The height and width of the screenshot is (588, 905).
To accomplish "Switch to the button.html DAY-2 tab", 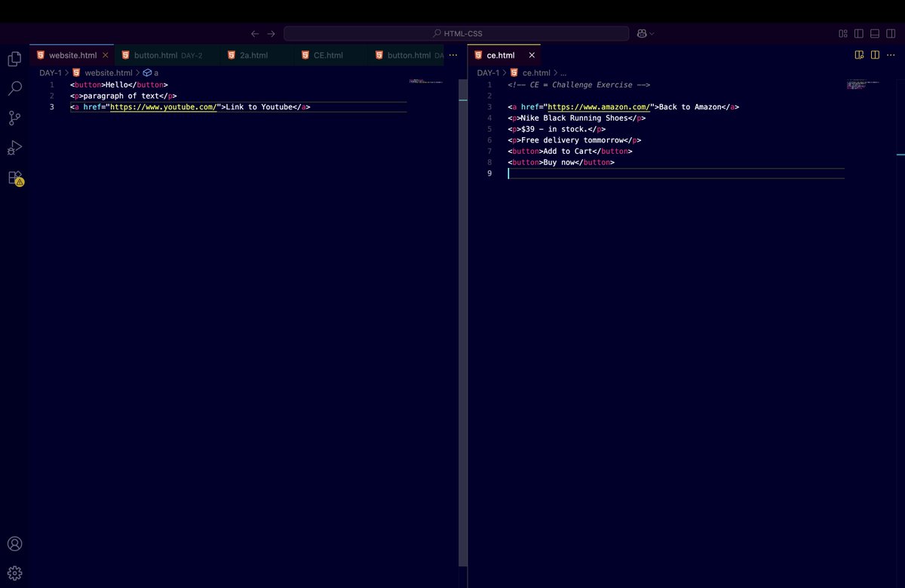I will click(x=167, y=55).
